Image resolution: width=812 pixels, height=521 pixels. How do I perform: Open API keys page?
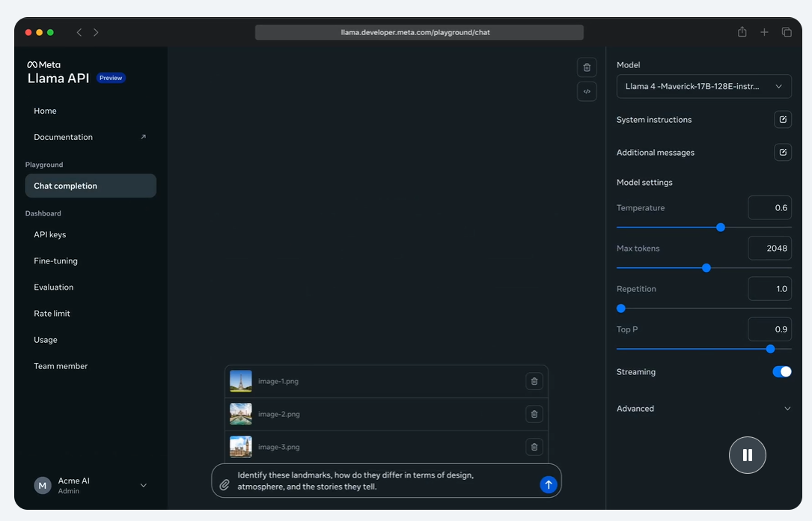click(49, 234)
